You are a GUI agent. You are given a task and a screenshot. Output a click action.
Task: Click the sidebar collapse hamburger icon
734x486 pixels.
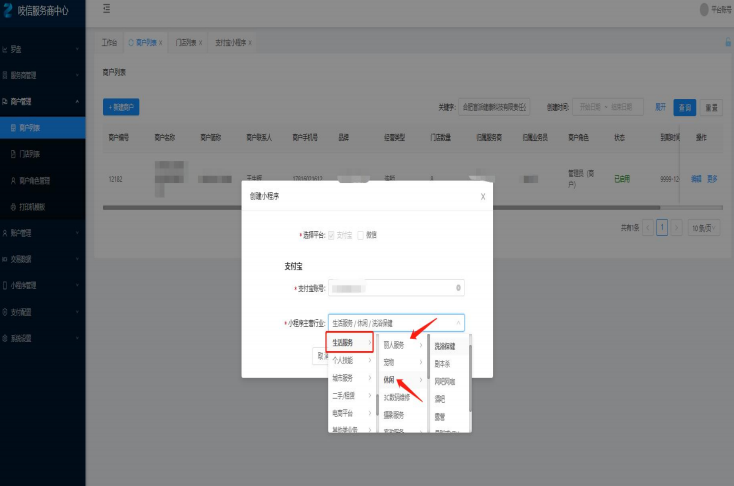pos(107,9)
